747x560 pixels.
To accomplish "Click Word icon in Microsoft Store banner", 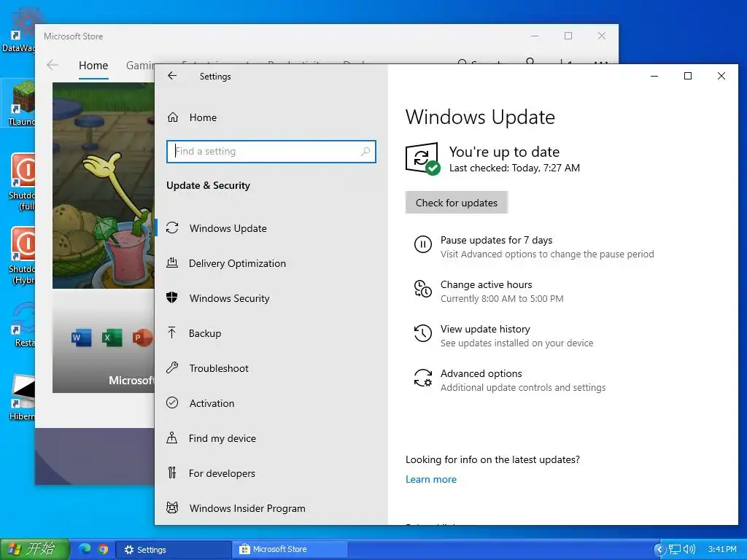I will [81, 338].
